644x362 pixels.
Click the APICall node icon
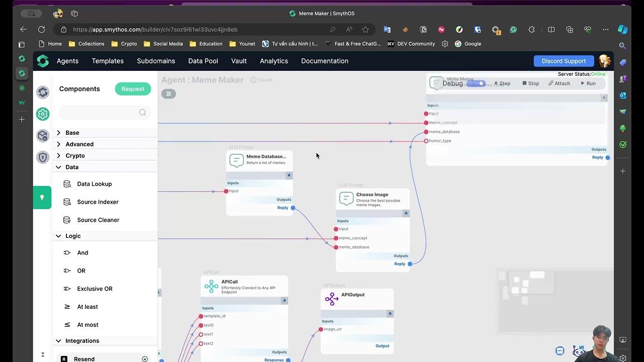tap(211, 287)
